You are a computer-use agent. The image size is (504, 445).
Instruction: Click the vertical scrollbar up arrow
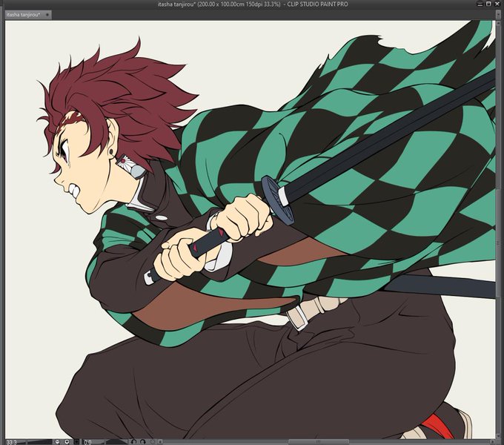click(x=498, y=23)
